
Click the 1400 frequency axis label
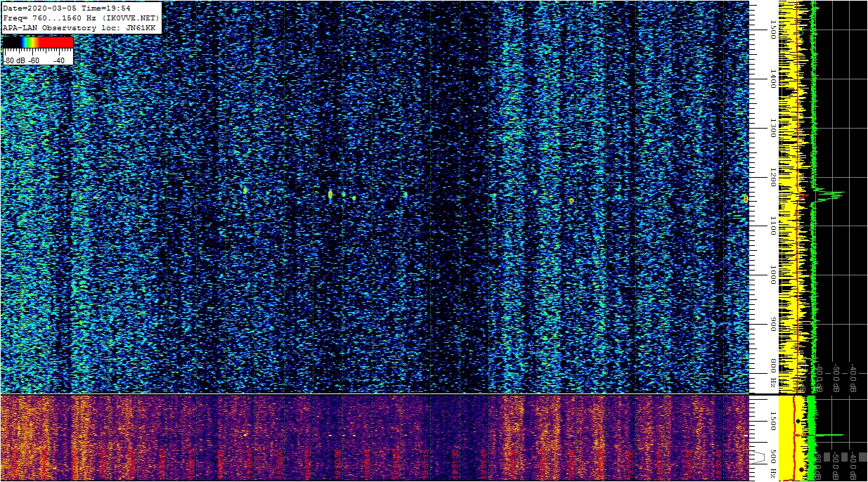[x=773, y=79]
